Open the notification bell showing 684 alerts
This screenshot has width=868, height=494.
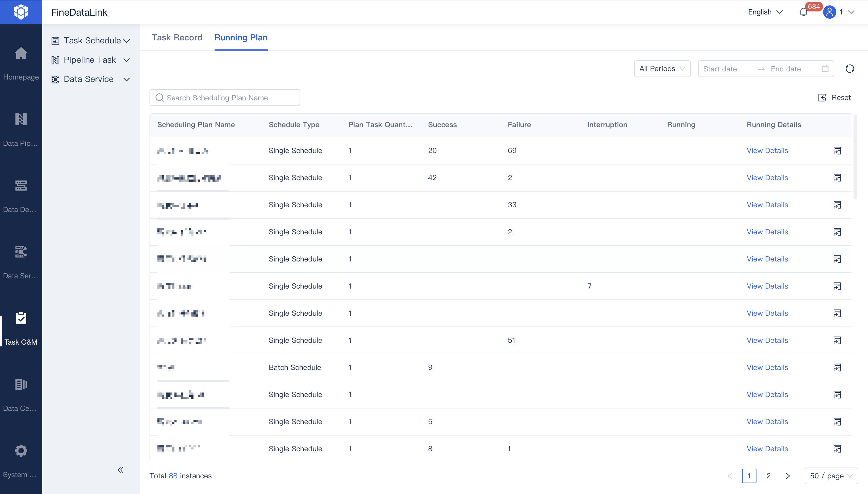click(x=803, y=12)
